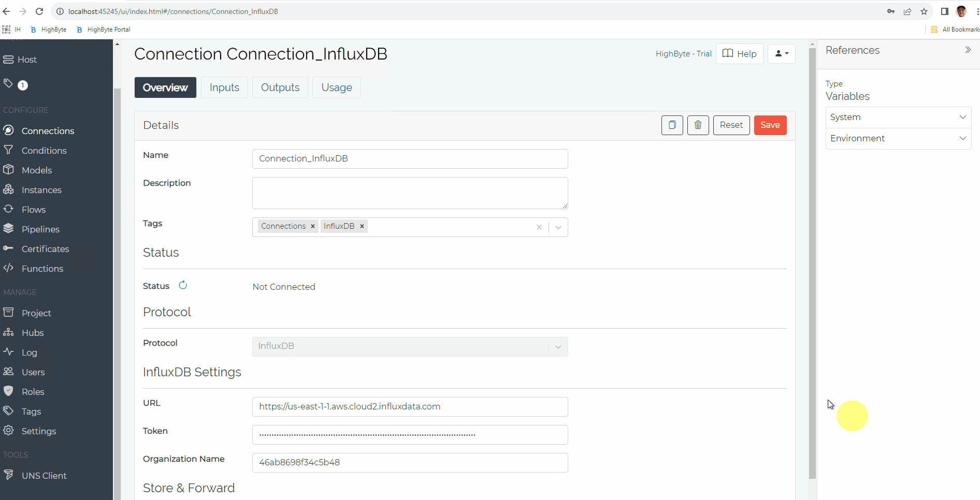Click the UNS Client icon under Tools

coord(9,475)
